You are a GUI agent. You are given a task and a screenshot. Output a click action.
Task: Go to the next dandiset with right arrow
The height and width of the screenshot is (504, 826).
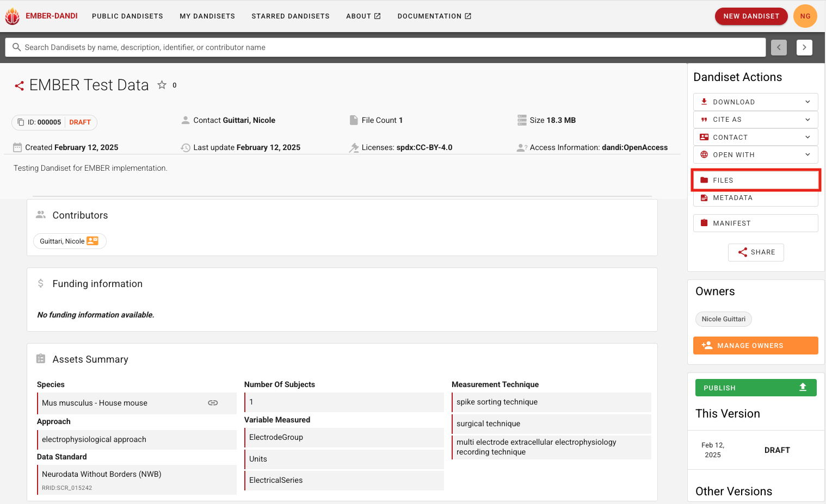point(804,47)
